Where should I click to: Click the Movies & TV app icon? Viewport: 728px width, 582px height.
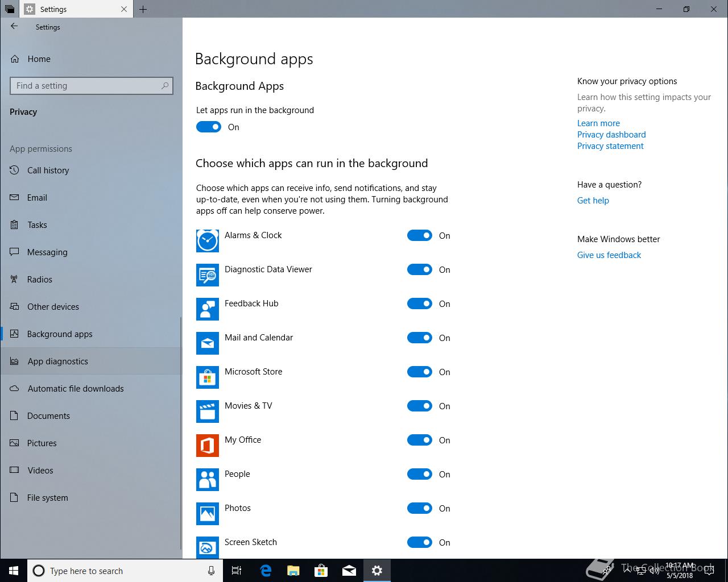(x=208, y=411)
